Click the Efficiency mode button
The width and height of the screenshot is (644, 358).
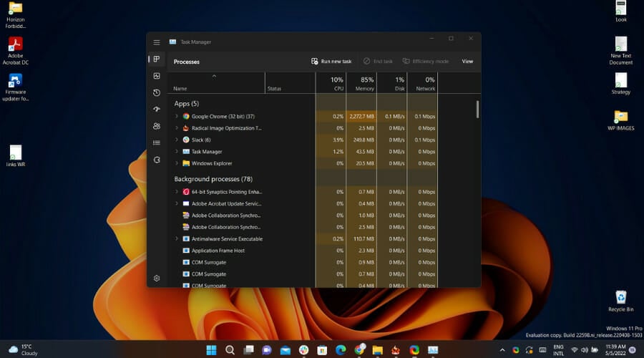pyautogui.click(x=426, y=62)
